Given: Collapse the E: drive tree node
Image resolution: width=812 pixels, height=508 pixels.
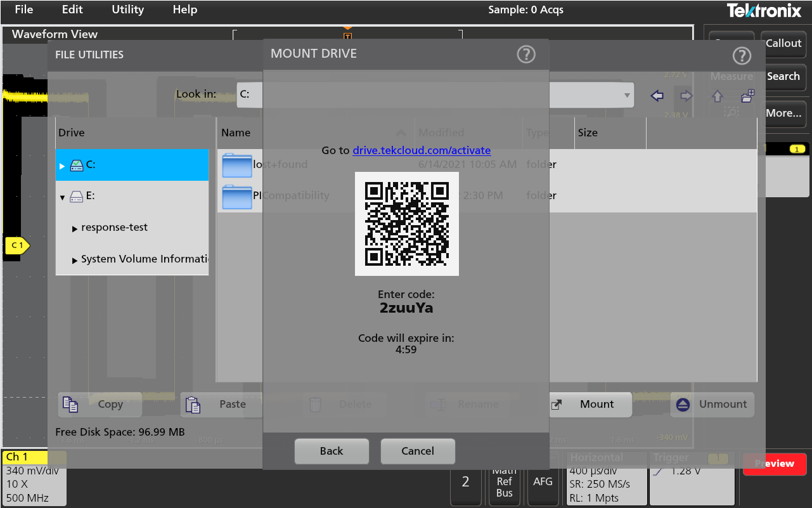Looking at the screenshot, I should tap(62, 197).
